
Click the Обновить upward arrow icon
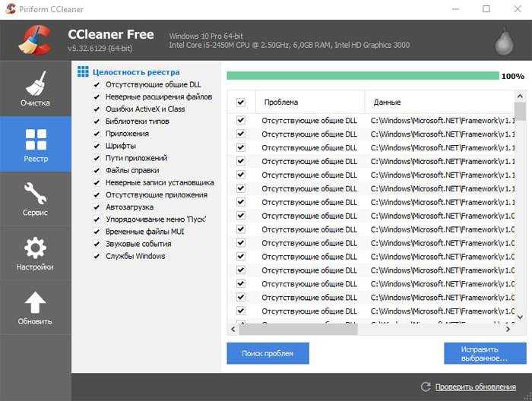pyautogui.click(x=35, y=302)
